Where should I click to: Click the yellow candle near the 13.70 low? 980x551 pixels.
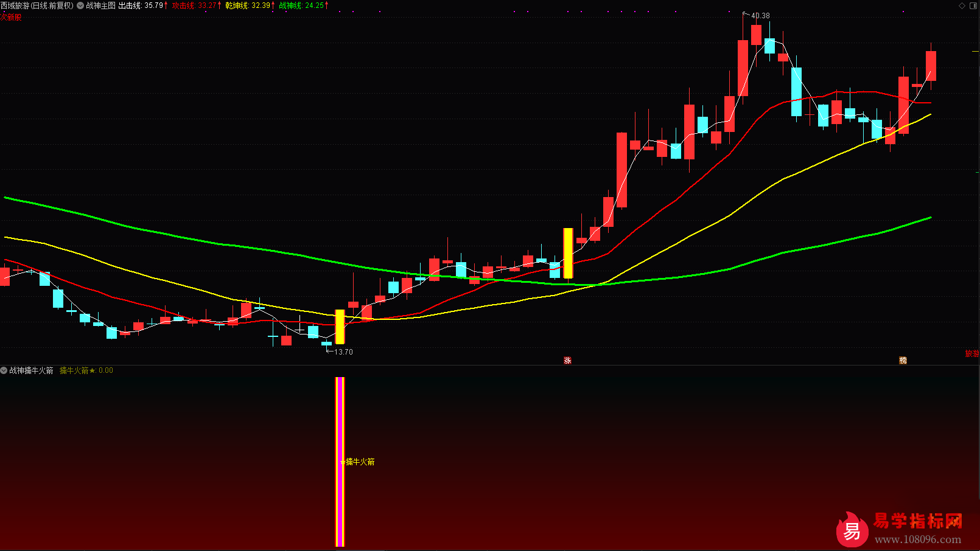point(340,327)
